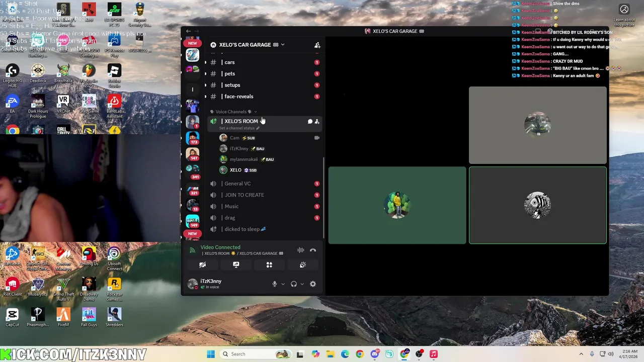Jump to new mentions with bottom NEW pill
This screenshot has width=644, height=362.
(193, 234)
